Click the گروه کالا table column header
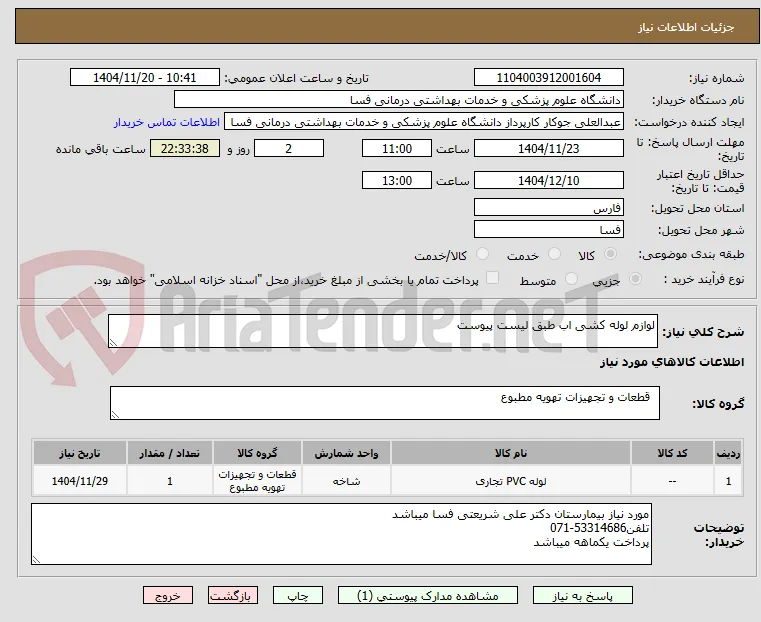 pyautogui.click(x=257, y=453)
